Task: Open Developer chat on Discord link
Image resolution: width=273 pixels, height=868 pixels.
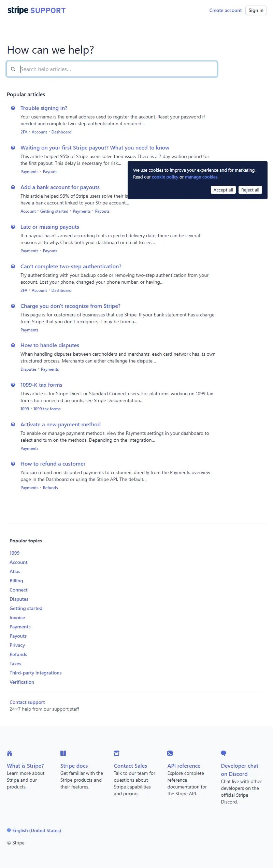Action: tap(240, 770)
